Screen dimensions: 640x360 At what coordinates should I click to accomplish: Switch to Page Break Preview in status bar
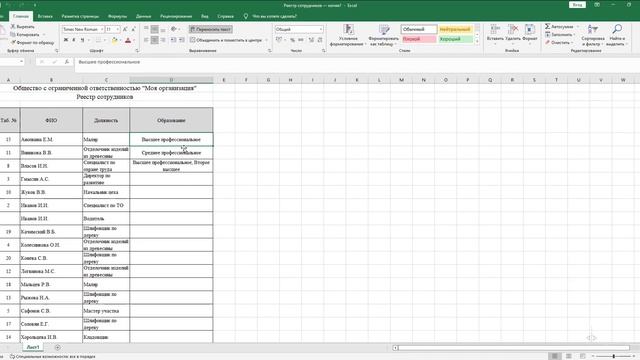(583, 356)
